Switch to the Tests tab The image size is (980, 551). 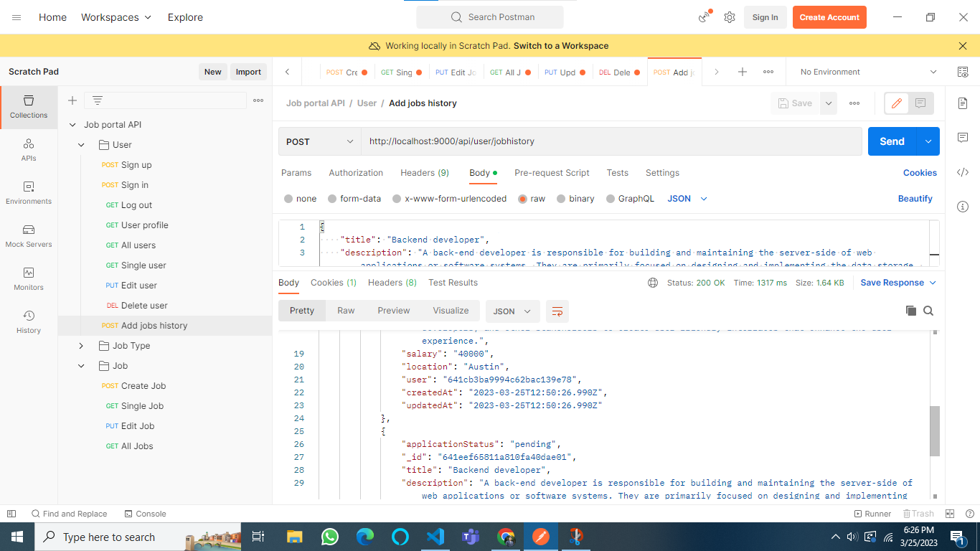coord(618,173)
